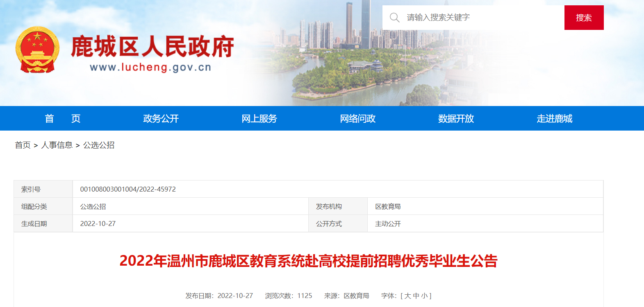The width and height of the screenshot is (644, 307).
Task: Set the font size to 大
Action: click(407, 296)
